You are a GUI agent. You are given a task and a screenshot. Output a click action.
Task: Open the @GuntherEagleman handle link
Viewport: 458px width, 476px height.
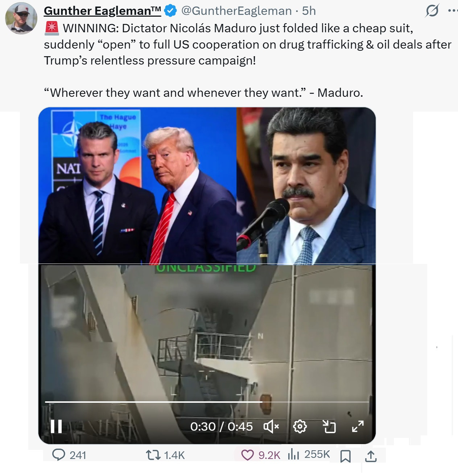(x=236, y=11)
